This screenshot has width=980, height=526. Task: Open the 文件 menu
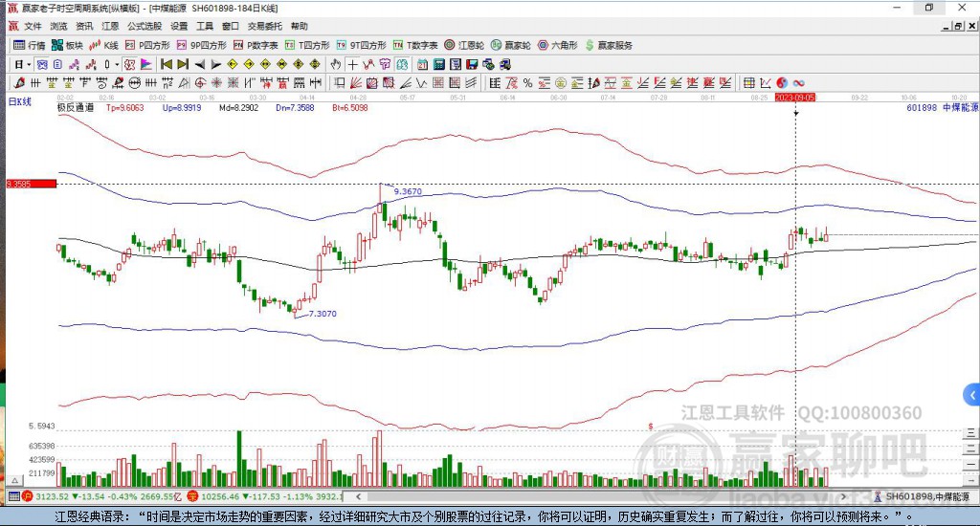coord(33,26)
